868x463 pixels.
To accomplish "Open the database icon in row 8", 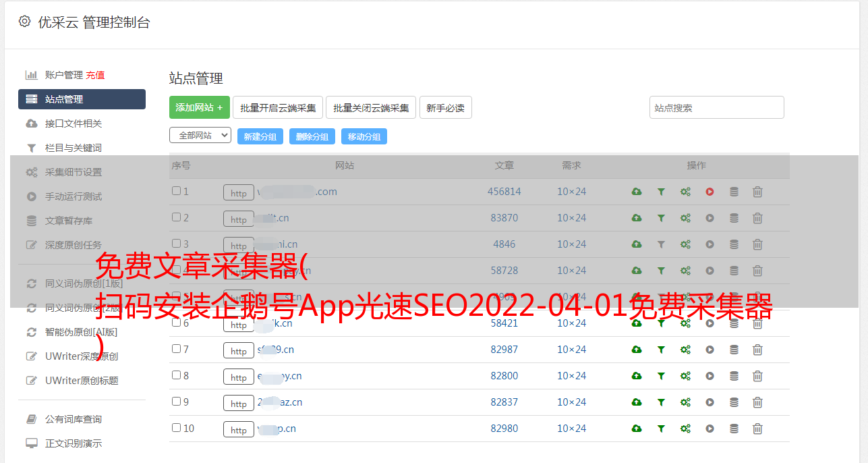I will pyautogui.click(x=734, y=376).
